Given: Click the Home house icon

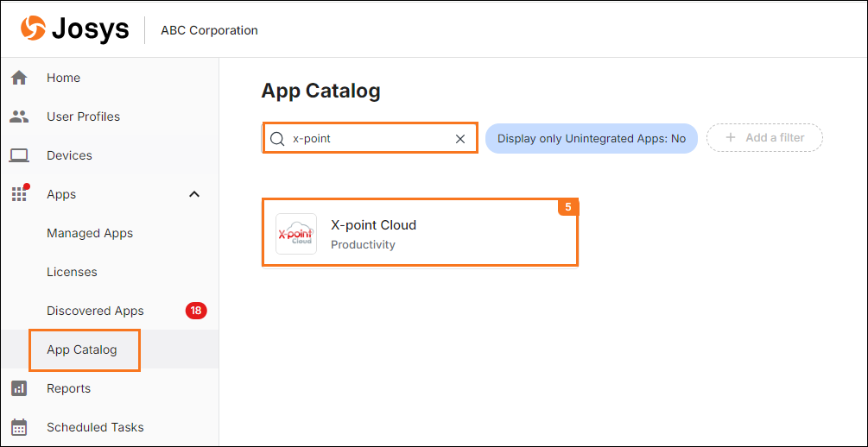Looking at the screenshot, I should (x=19, y=78).
